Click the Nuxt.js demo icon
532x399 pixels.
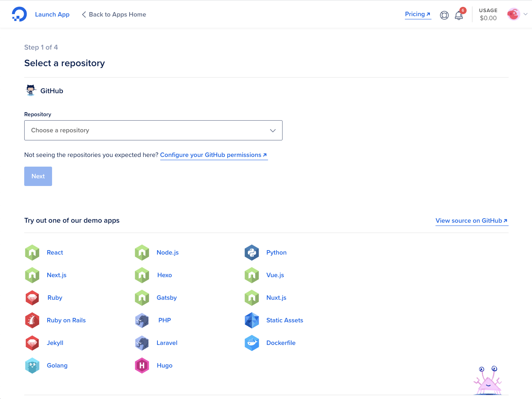point(252,298)
